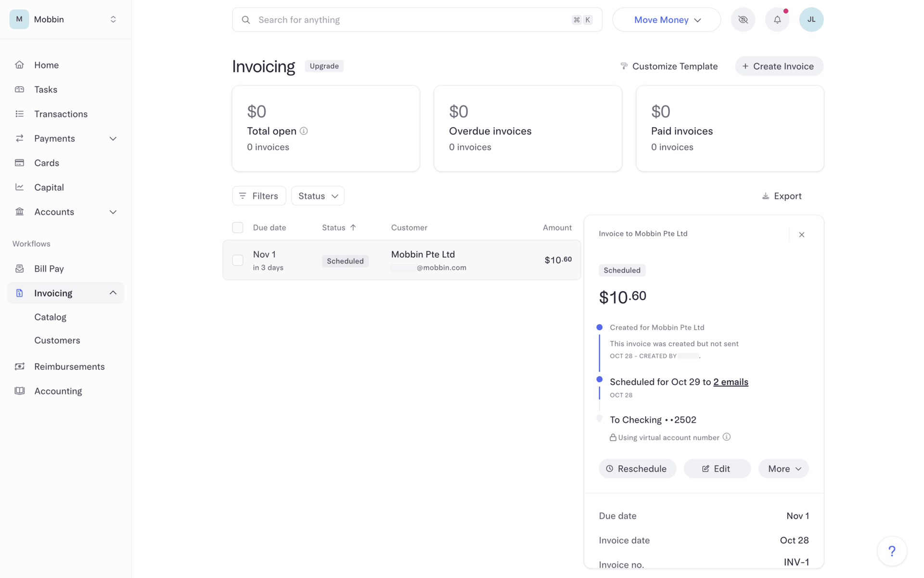Go to Transactions in sidebar
This screenshot has width=924, height=578.
pos(61,114)
